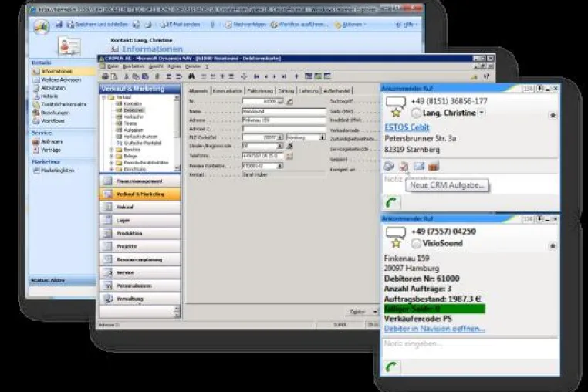Answer VisioSound call with green phone icon
588x392 pixels.
tap(391, 367)
